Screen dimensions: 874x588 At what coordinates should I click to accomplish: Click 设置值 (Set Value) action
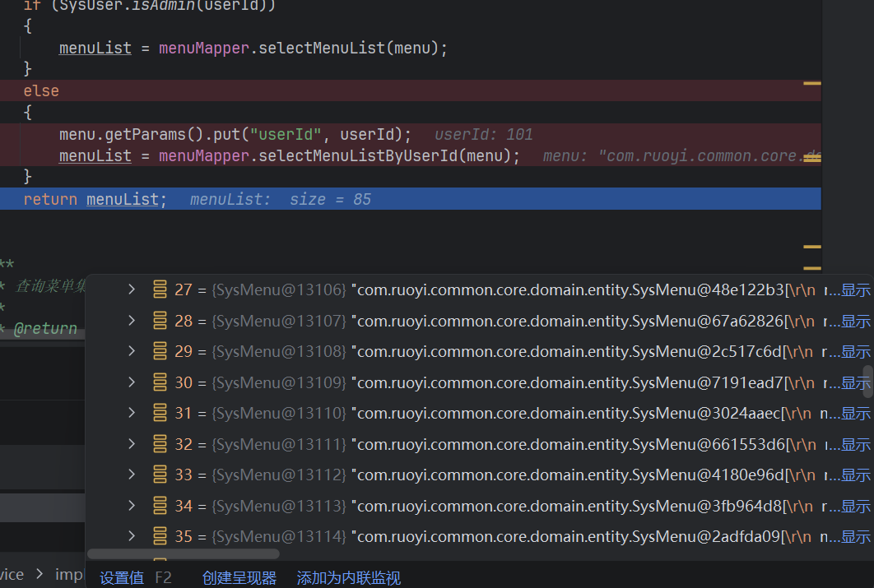point(122,578)
